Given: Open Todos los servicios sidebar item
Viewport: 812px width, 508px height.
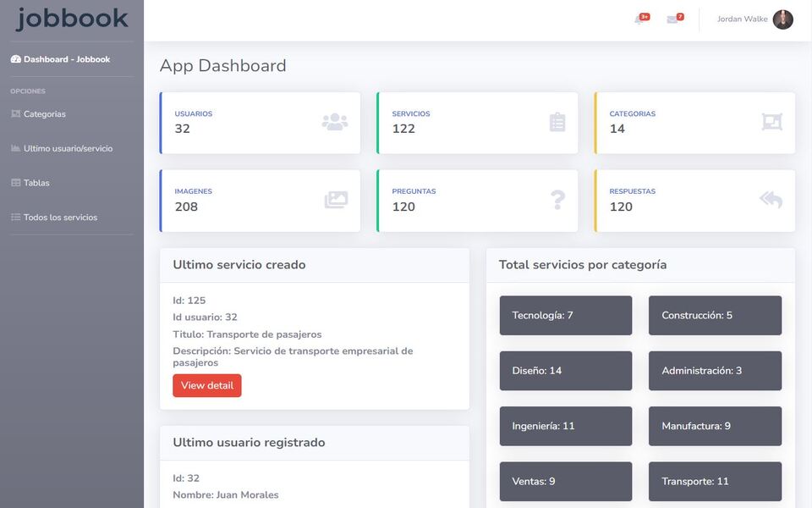Looking at the screenshot, I should pyautogui.click(x=60, y=218).
